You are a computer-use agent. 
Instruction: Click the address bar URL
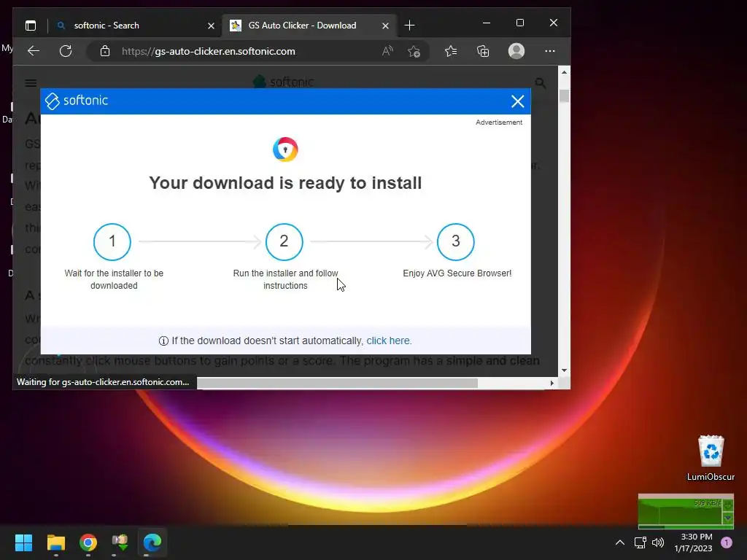click(x=209, y=52)
